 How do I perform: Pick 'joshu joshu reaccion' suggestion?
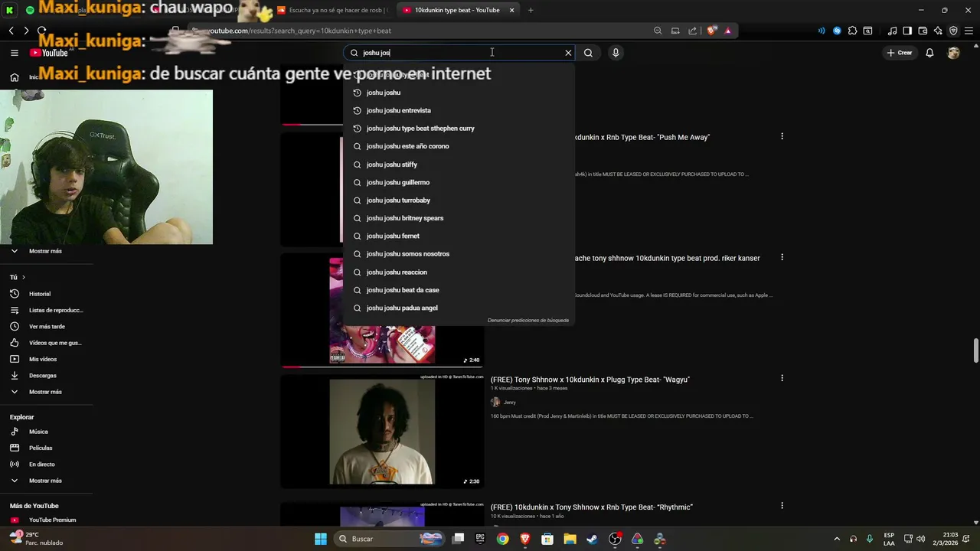coord(458,272)
